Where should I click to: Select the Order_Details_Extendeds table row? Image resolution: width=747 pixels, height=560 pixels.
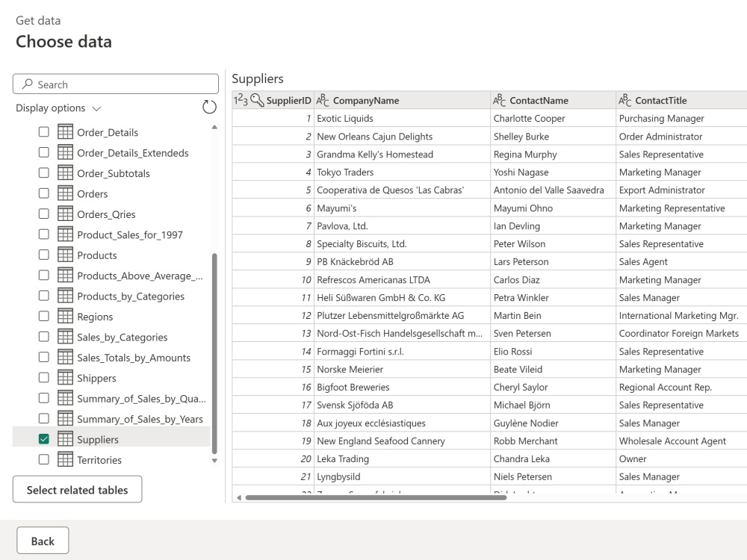[111, 152]
